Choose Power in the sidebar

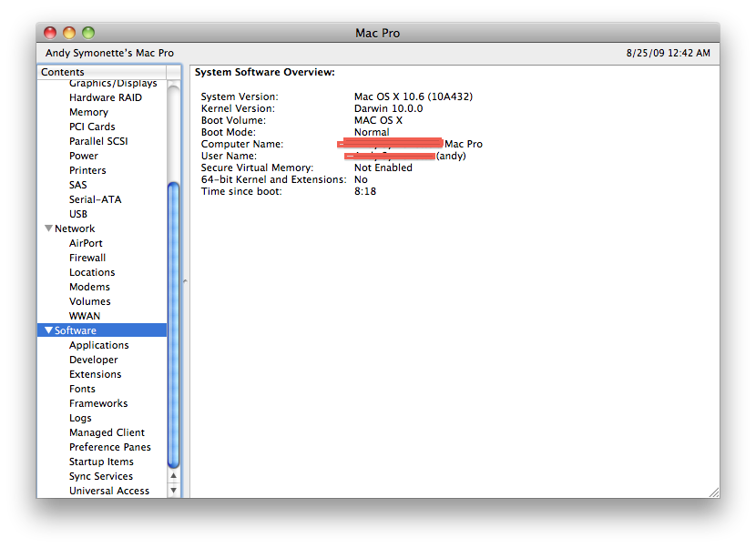pos(84,156)
